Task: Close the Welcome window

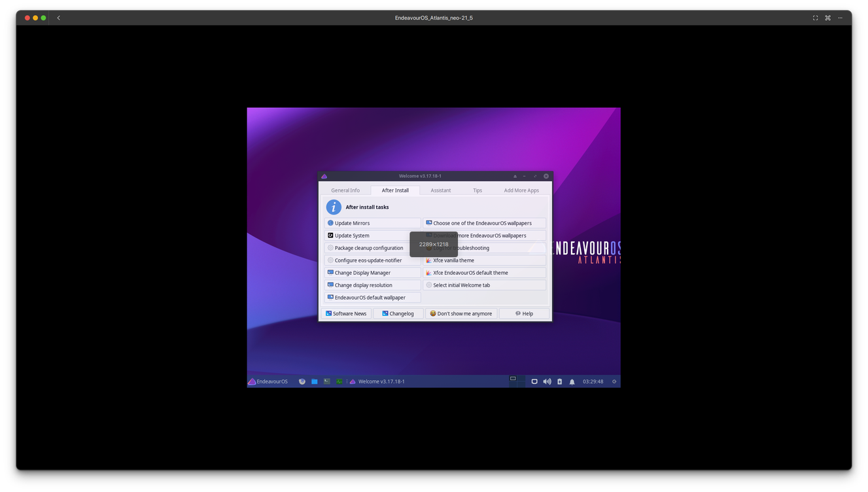Action: (x=546, y=176)
